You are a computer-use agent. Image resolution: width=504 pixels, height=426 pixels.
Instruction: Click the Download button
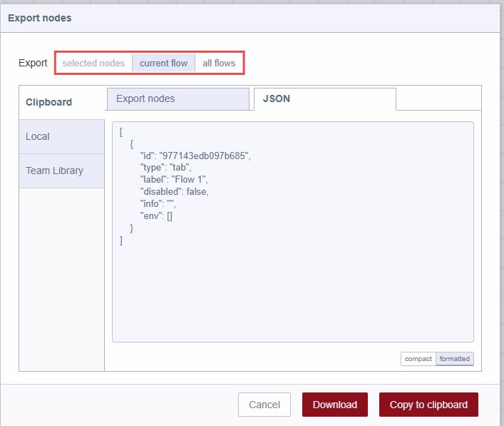point(334,405)
